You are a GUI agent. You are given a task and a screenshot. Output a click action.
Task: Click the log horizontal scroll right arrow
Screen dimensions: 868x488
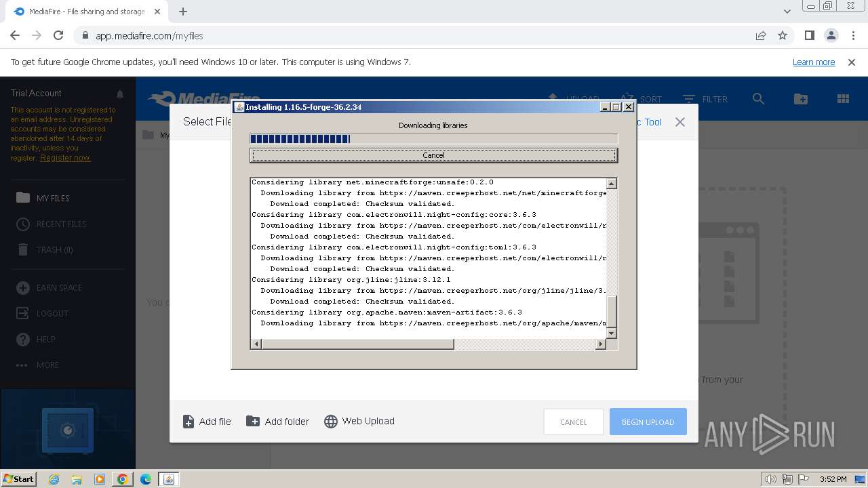click(x=600, y=344)
